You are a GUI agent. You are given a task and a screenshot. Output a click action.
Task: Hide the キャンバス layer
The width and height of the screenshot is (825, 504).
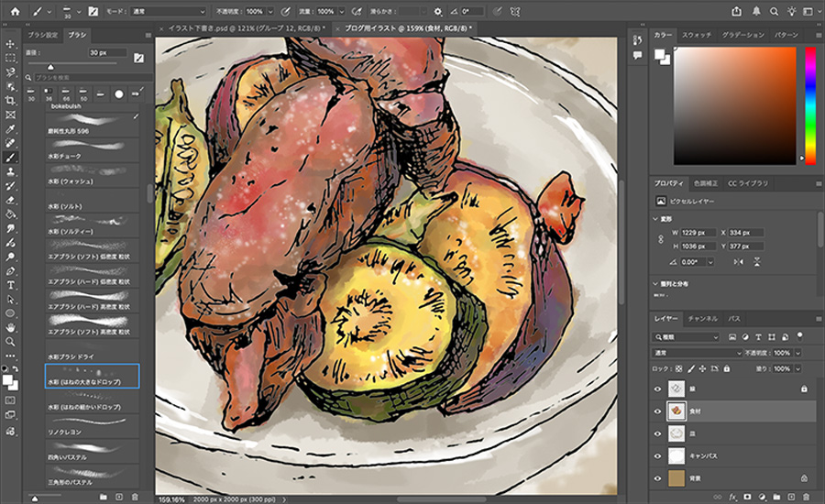click(657, 455)
